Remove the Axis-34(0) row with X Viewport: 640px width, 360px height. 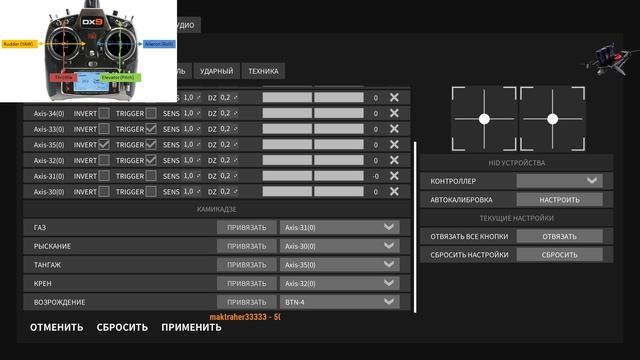tap(394, 113)
